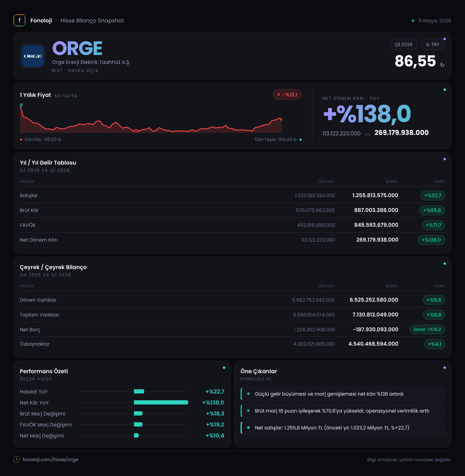The width and height of the screenshot is (465, 476).
Task: Click the Özkaynaklar row's +%4,1 badge
Action: (x=434, y=344)
